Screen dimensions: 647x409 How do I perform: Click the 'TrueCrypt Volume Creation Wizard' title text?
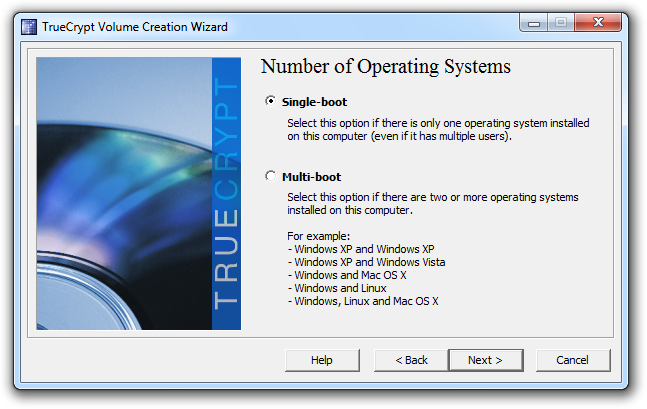(x=135, y=27)
